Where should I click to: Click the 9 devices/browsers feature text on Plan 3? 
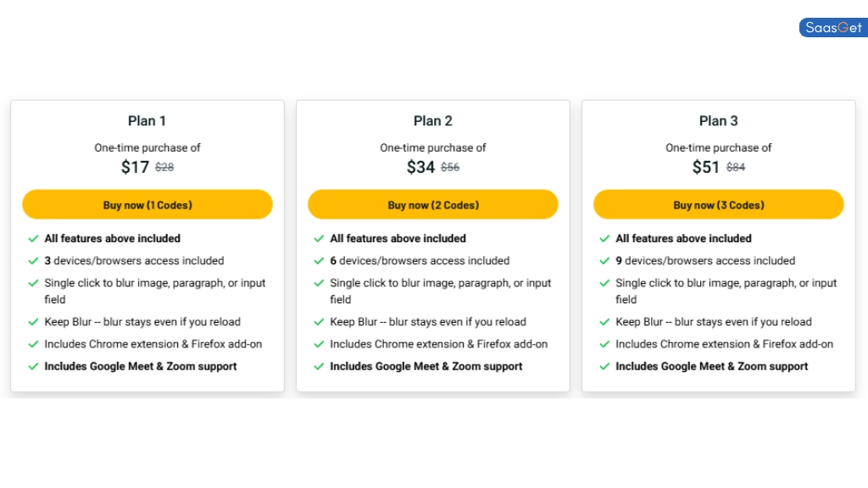[x=705, y=261]
